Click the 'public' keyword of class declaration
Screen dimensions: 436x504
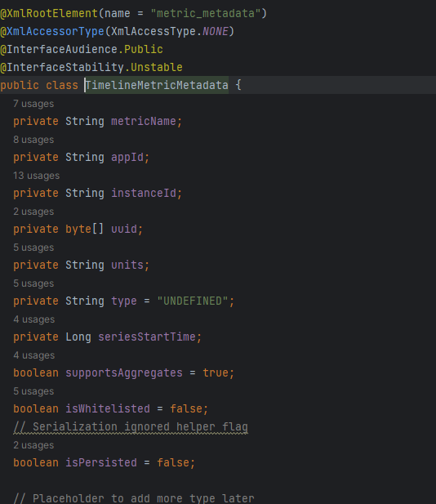tap(20, 86)
